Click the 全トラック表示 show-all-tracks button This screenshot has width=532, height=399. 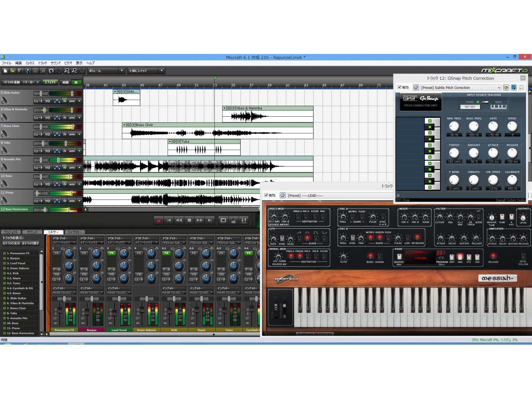(11, 243)
